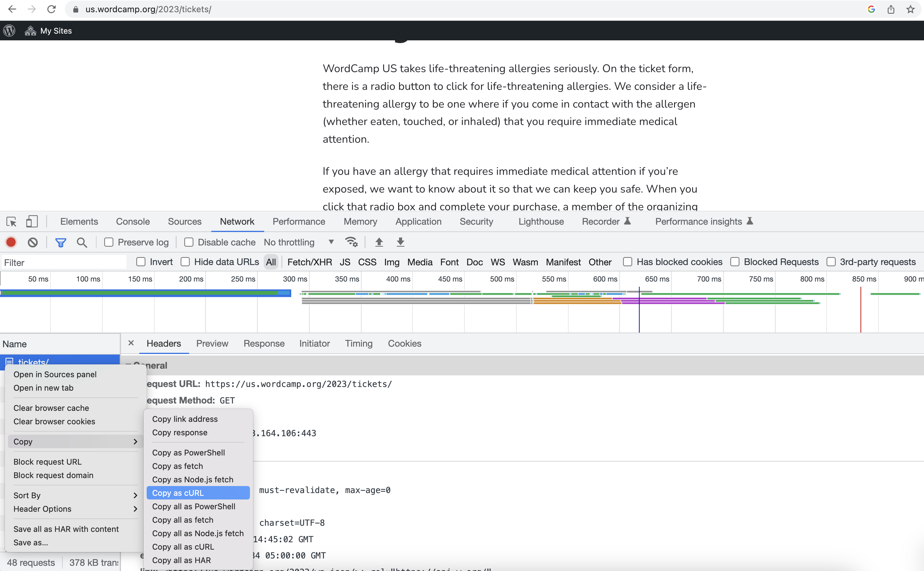Viewport: 924px width, 571px height.
Task: Click the browser back arrow
Action: 12,9
